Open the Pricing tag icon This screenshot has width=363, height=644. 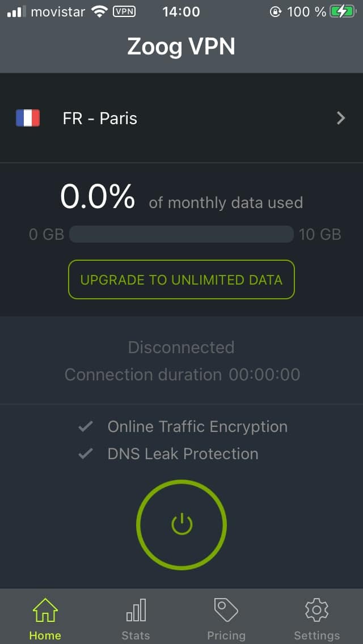pos(226,611)
